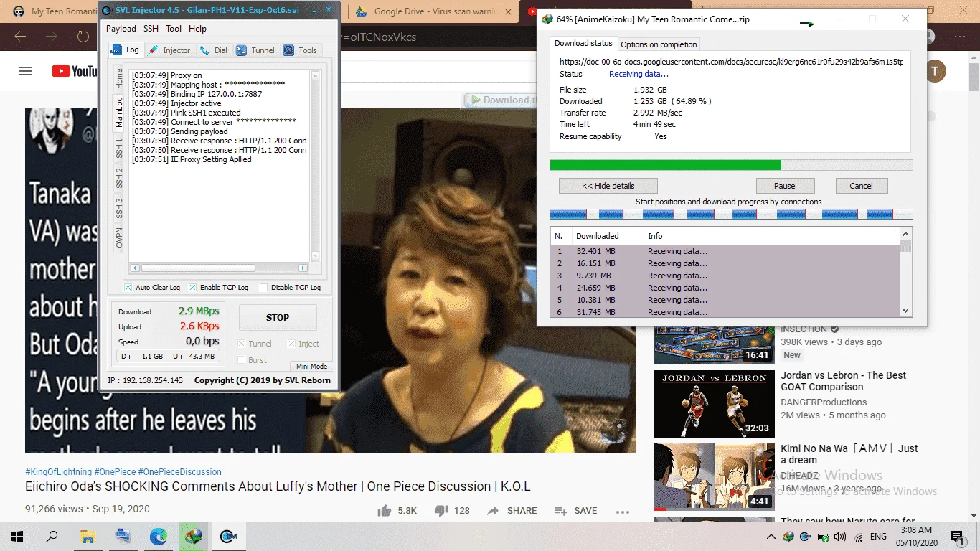
Task: Switch to the Dial tab
Action: click(214, 50)
